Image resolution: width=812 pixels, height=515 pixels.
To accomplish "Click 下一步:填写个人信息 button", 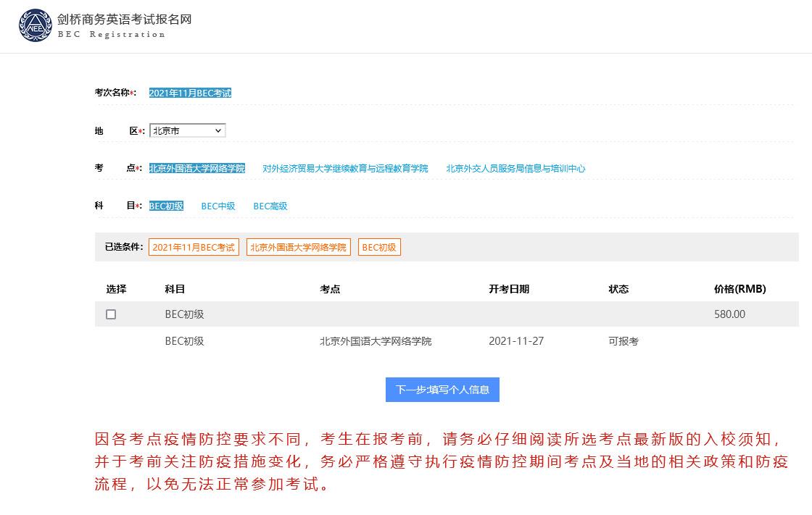I will (442, 390).
